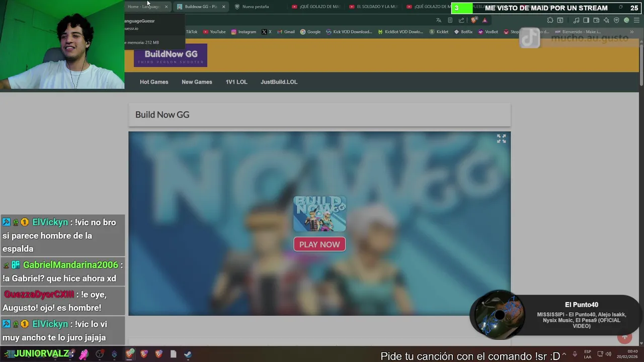Switch to the Nueva pestaña tab
The image size is (644, 362).
pos(256,7)
